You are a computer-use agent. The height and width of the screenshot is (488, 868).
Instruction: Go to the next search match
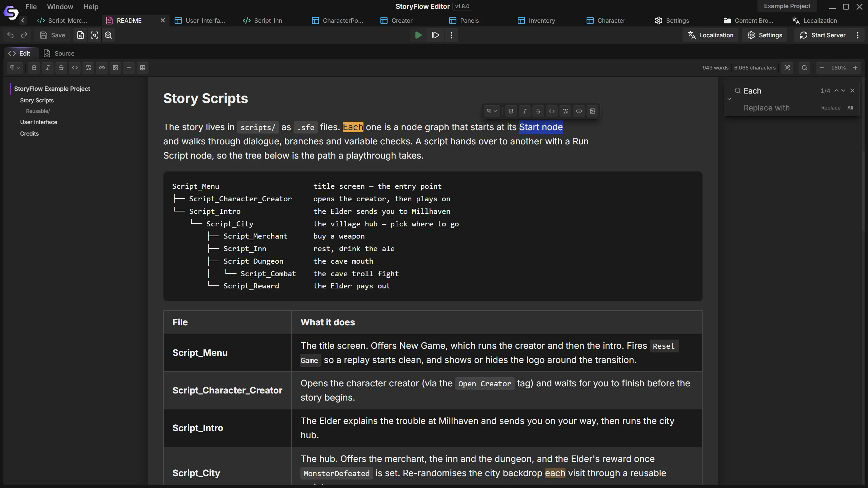843,91
